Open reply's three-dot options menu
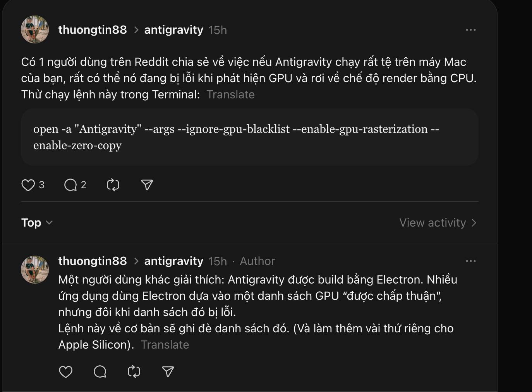Image resolution: width=532 pixels, height=392 pixels. tap(470, 261)
